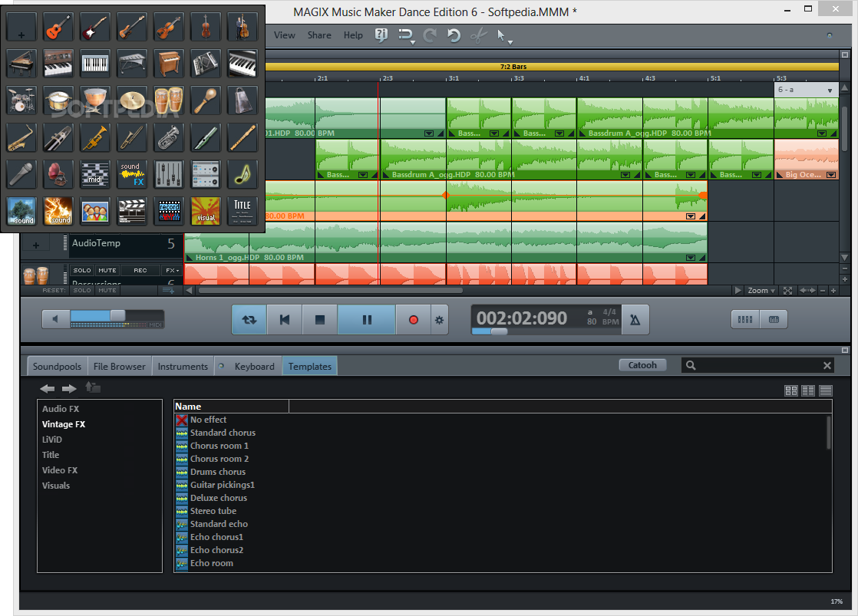Switch to the File Browser tab
Viewport: 858px width, 616px height.
coord(119,367)
